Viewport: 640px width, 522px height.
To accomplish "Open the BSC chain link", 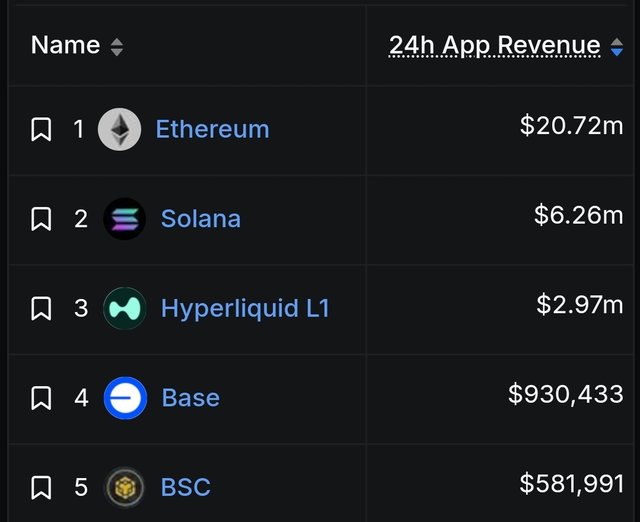I will tap(186, 487).
